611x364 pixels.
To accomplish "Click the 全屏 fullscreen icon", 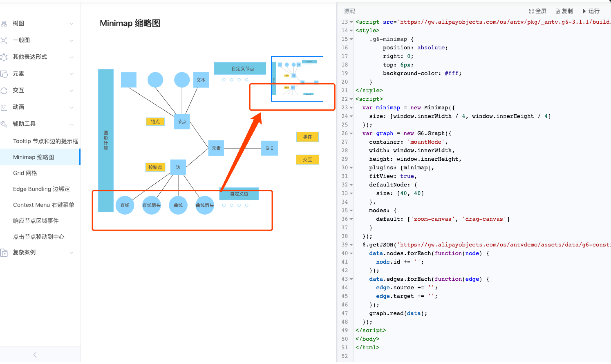I will 532,11.
